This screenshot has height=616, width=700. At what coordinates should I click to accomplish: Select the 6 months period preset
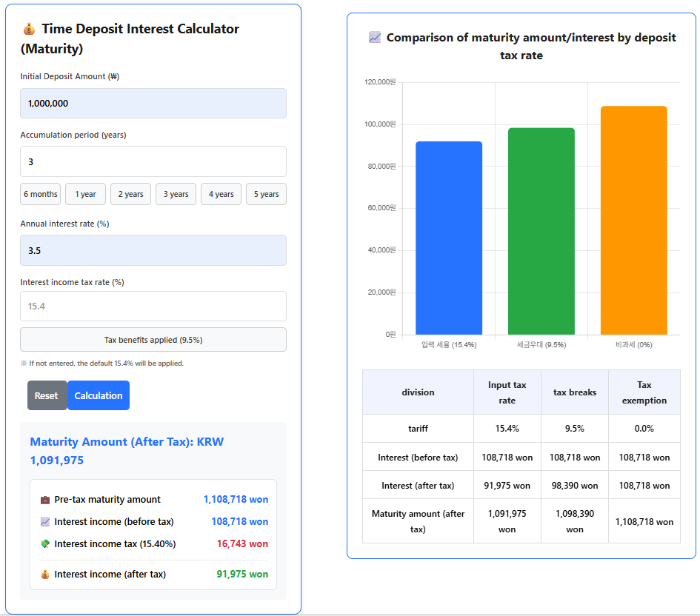point(41,194)
